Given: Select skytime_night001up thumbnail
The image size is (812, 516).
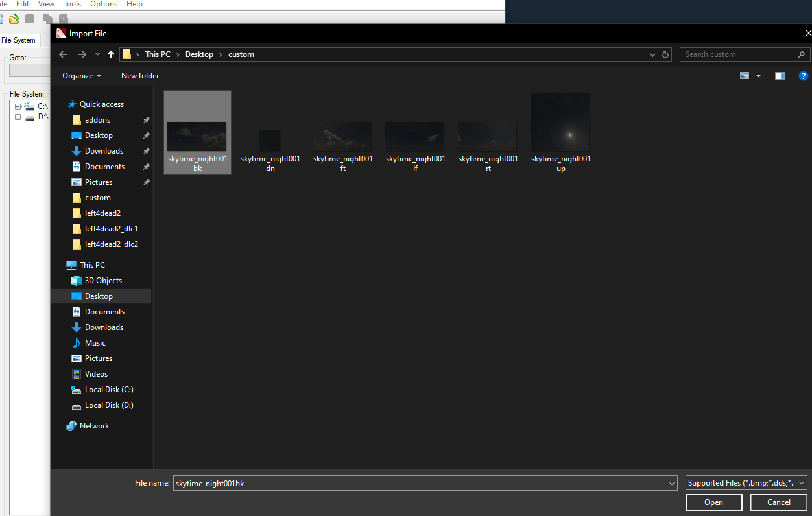Looking at the screenshot, I should tap(560, 122).
